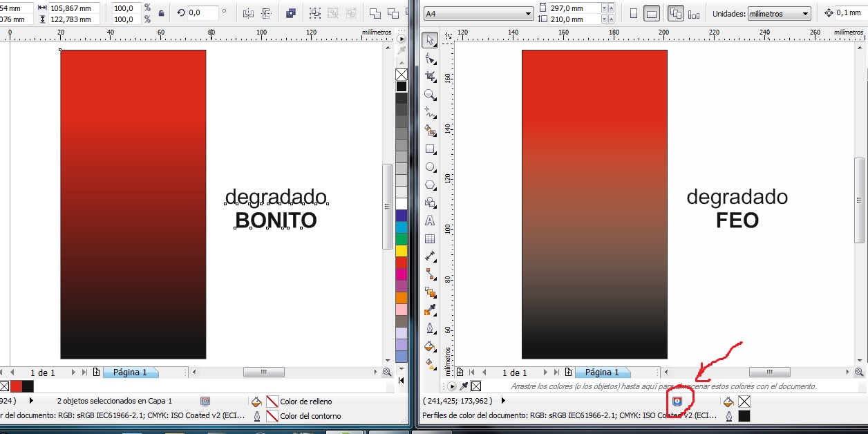Click the Weld shaping icon
Image resolution: width=868 pixels, height=434 pixels.
click(375, 13)
